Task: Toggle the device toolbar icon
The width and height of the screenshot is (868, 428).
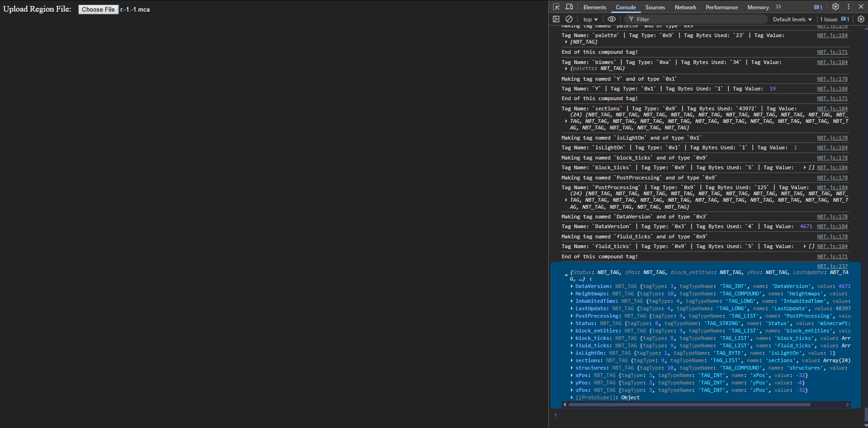Action: (x=569, y=7)
